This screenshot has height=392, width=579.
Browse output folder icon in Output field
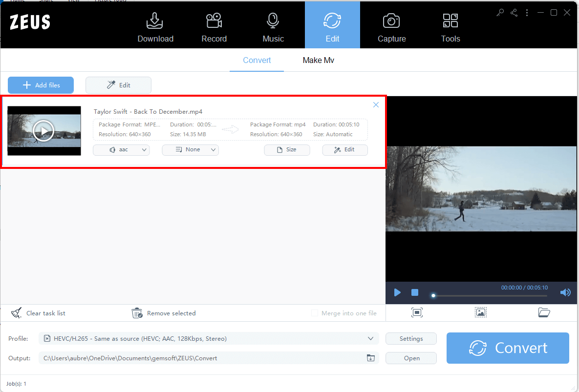[371, 358]
